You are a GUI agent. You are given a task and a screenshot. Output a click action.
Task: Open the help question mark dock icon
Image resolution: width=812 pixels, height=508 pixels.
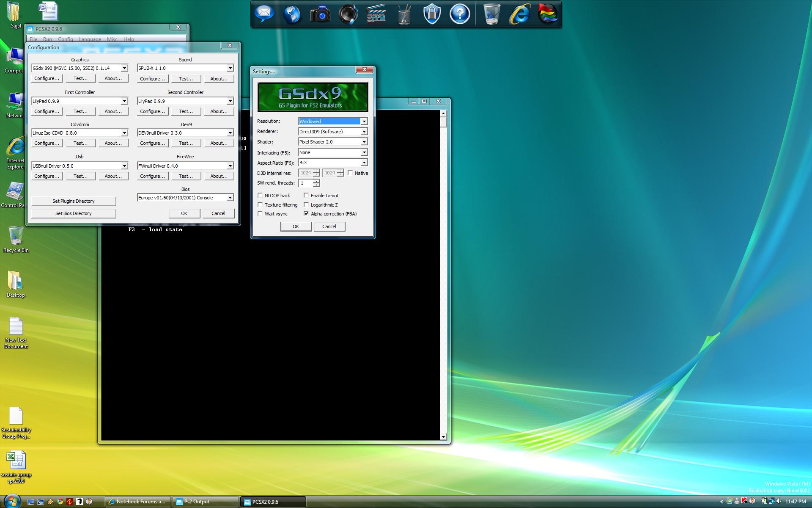coord(460,14)
